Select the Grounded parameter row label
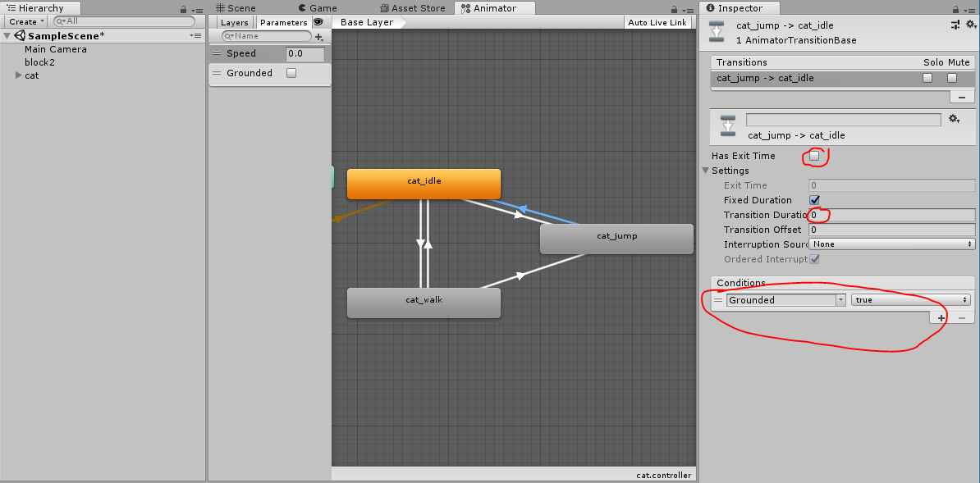The height and width of the screenshot is (483, 980). [x=250, y=73]
